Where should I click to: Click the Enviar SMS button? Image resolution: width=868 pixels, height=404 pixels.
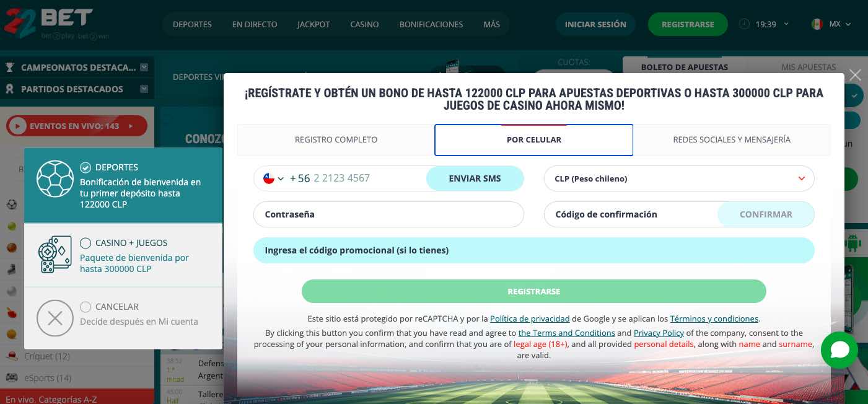pyautogui.click(x=475, y=178)
